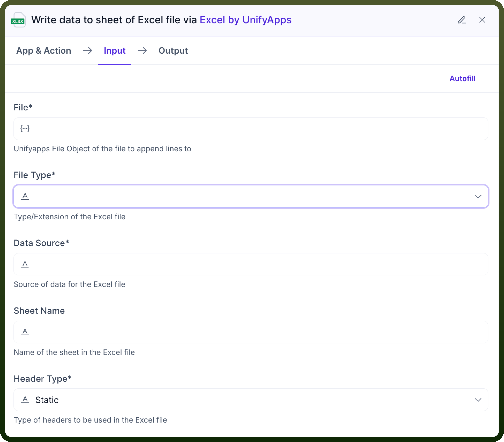This screenshot has width=504, height=442.
Task: Click the 'Source of data for the Excel file' hint
Action: [70, 284]
